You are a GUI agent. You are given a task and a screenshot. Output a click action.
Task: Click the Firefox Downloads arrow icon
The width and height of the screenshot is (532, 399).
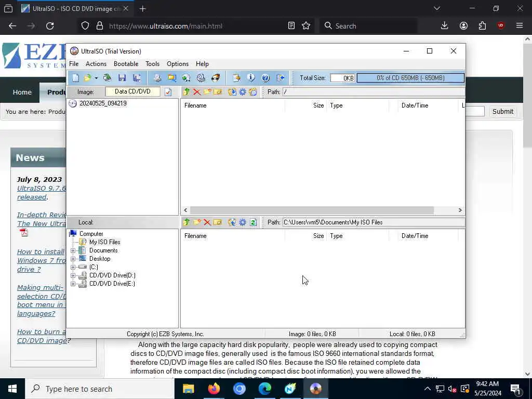click(x=445, y=26)
